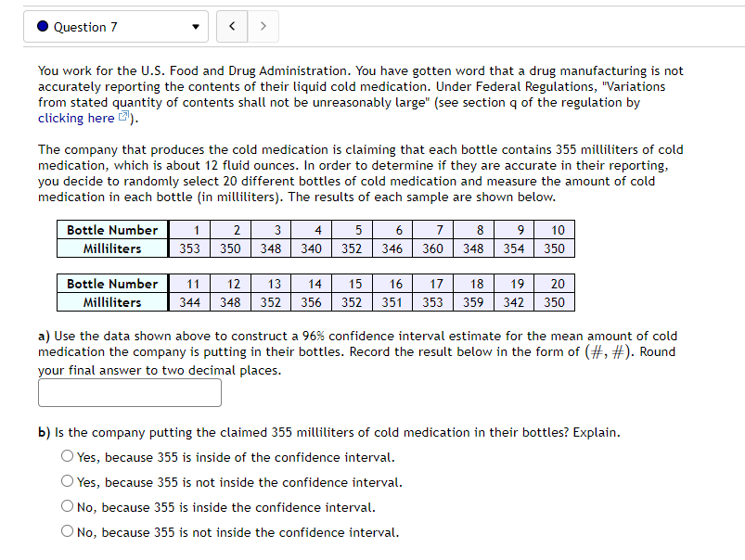Select "No, because 355 is not inside the confidence interval"

pyautogui.click(x=67, y=530)
